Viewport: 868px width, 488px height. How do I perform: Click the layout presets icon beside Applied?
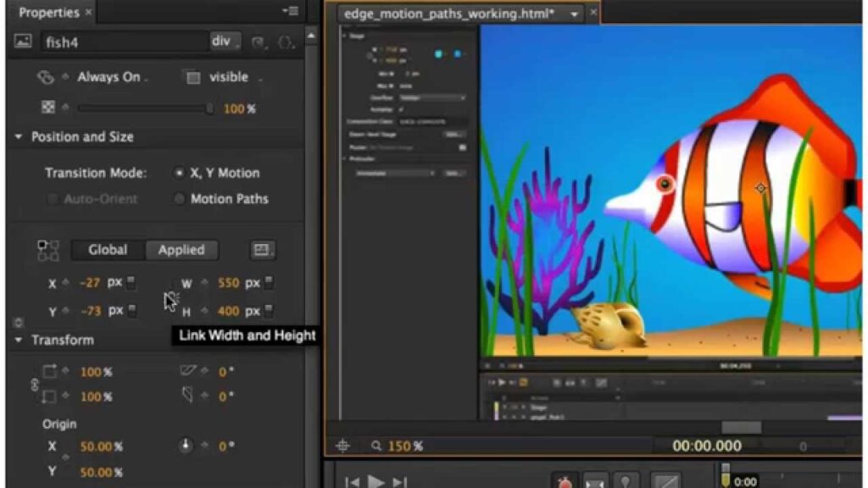[x=262, y=250]
